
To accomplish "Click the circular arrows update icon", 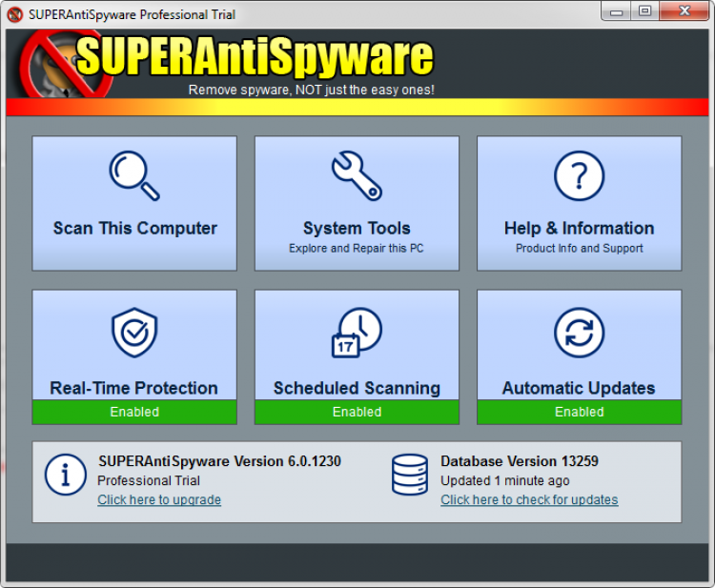I will tap(579, 333).
